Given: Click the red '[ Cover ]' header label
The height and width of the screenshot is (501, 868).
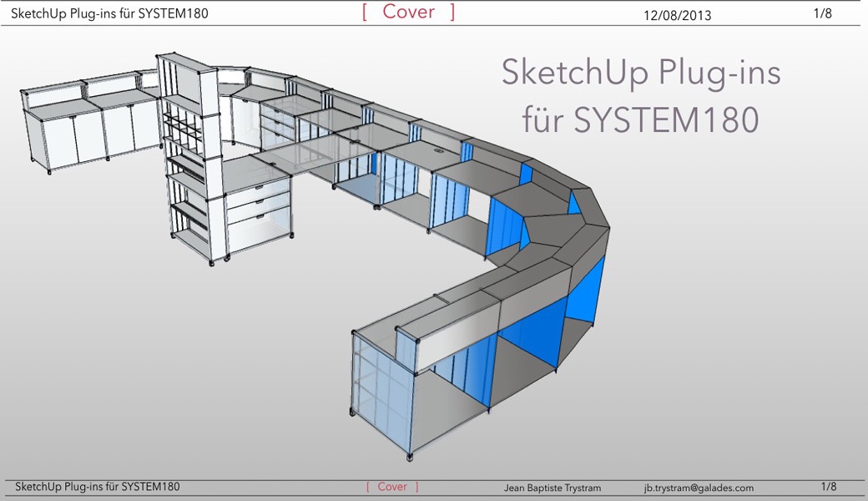Looking at the screenshot, I should click(408, 12).
